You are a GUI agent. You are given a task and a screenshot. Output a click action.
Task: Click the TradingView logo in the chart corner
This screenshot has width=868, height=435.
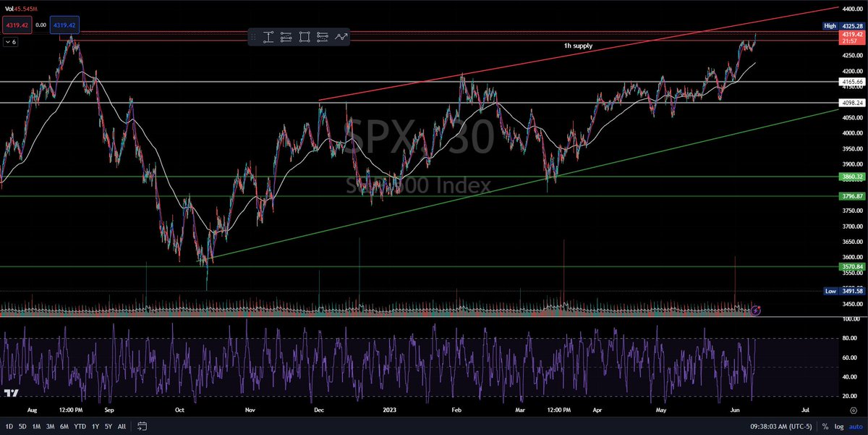click(x=11, y=394)
